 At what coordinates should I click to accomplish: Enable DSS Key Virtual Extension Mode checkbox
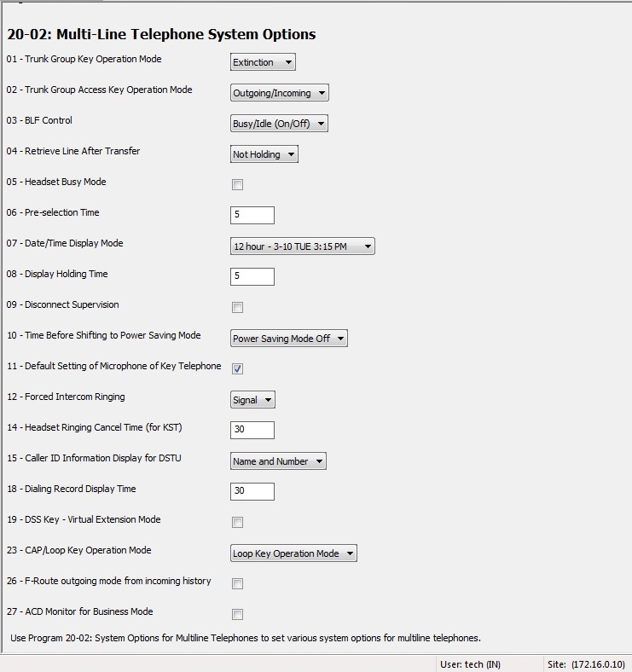[238, 523]
